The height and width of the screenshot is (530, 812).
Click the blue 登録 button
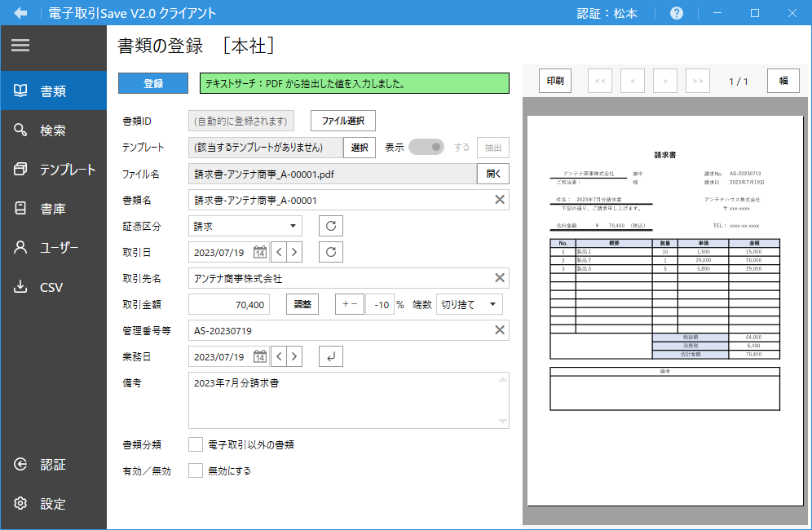[153, 83]
